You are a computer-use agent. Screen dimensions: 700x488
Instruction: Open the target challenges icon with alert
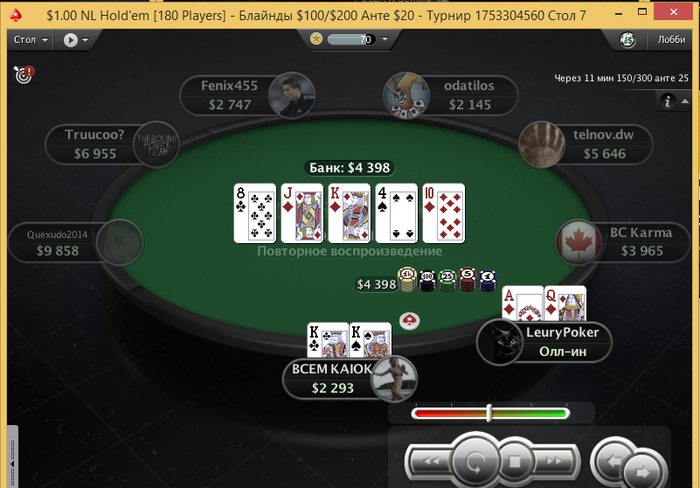[x=24, y=74]
